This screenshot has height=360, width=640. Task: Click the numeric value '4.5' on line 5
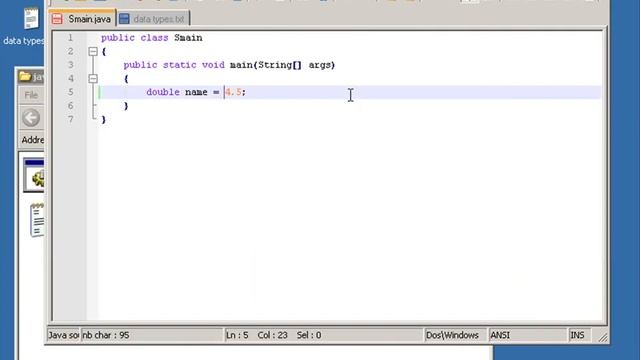[233, 92]
